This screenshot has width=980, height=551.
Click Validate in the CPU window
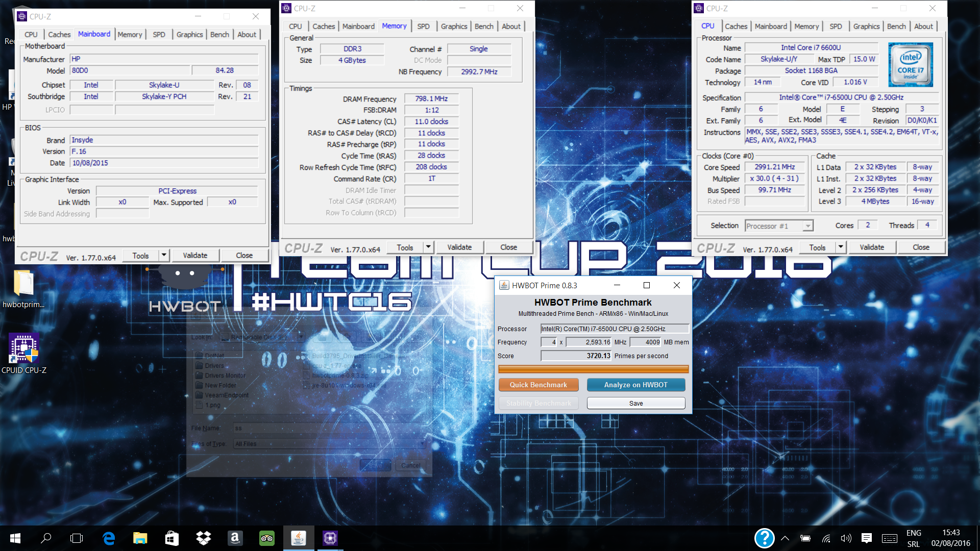tap(872, 247)
